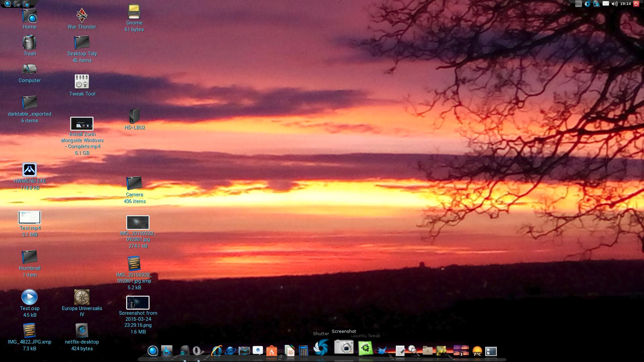Launch Shutter from the dock

321,347
